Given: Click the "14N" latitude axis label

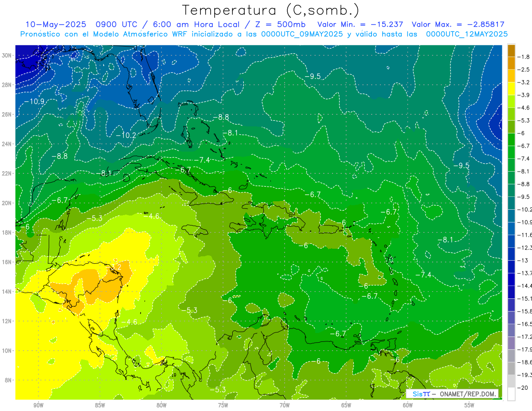Looking at the screenshot, I should pyautogui.click(x=8, y=291).
